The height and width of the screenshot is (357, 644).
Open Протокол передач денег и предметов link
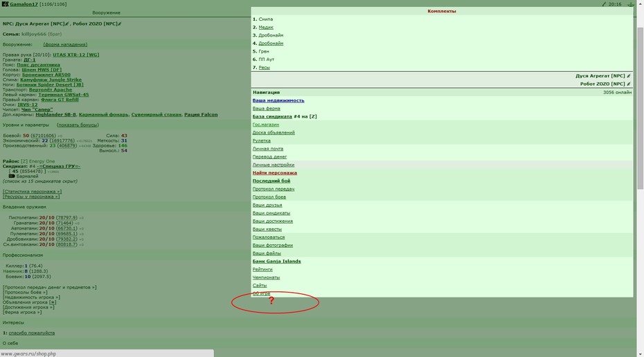(50, 287)
